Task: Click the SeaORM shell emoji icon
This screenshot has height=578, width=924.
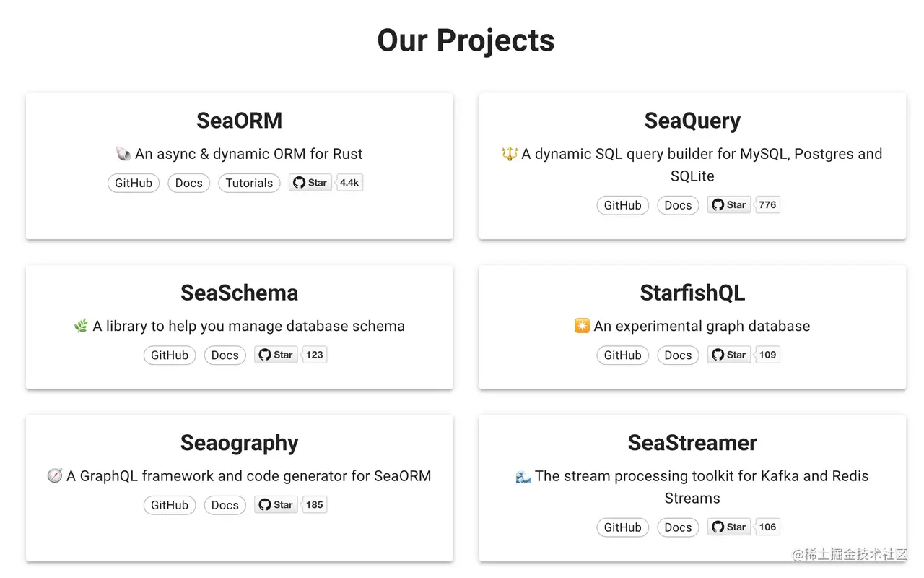Action: [x=123, y=154]
